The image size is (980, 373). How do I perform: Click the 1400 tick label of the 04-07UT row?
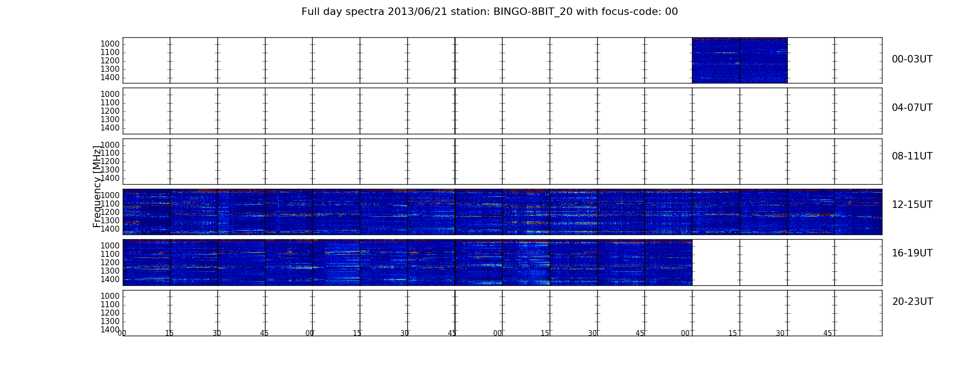[x=110, y=128]
